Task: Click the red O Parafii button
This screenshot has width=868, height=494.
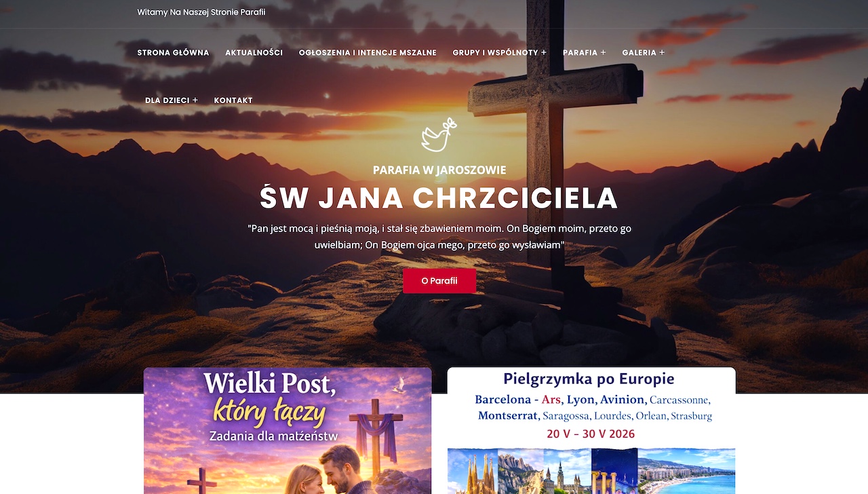Action: click(439, 281)
